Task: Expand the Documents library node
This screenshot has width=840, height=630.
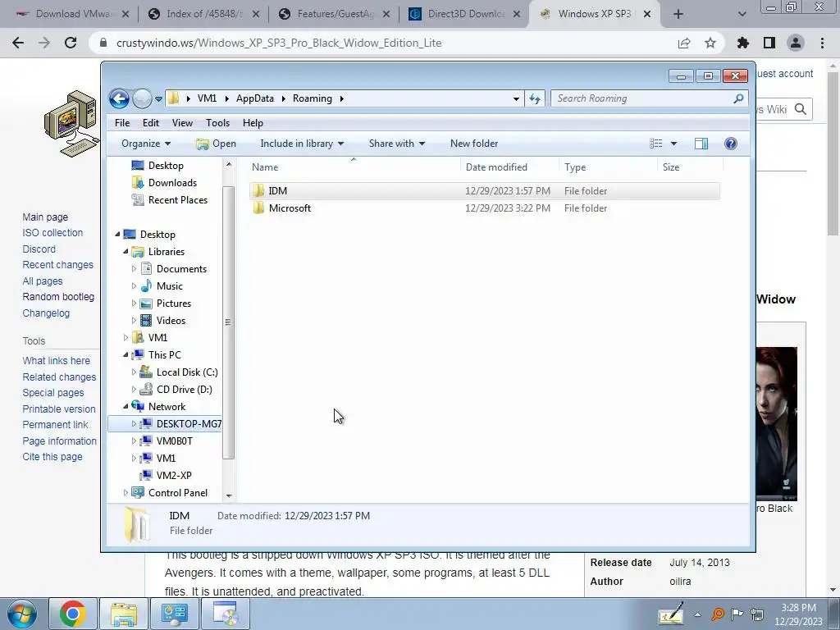Action: (134, 269)
